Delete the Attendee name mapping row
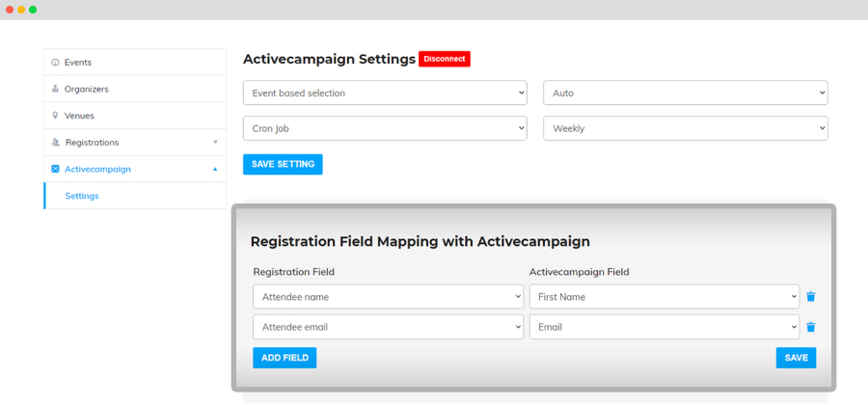Screen dimensions: 868x405 point(811,297)
